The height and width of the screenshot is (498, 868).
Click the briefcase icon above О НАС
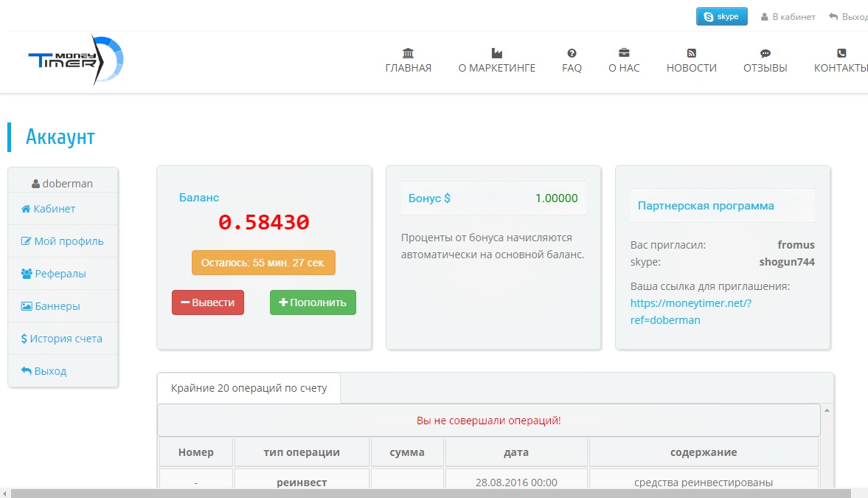tap(624, 53)
